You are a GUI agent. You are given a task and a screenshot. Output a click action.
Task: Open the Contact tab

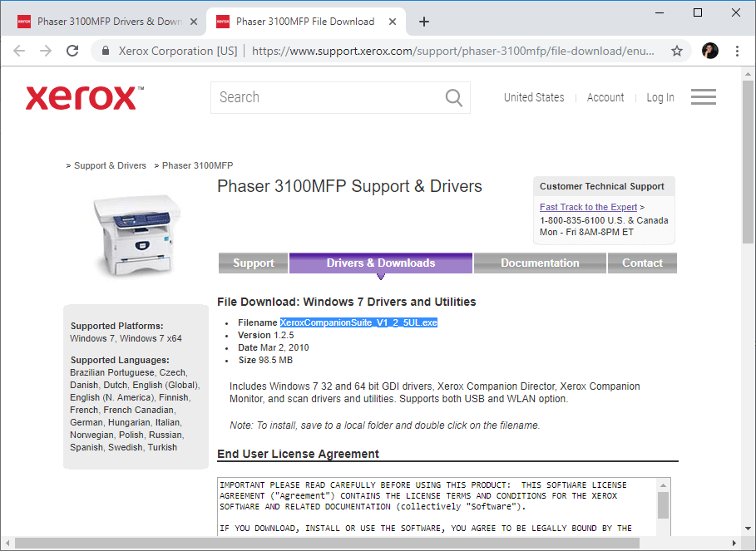pos(642,263)
